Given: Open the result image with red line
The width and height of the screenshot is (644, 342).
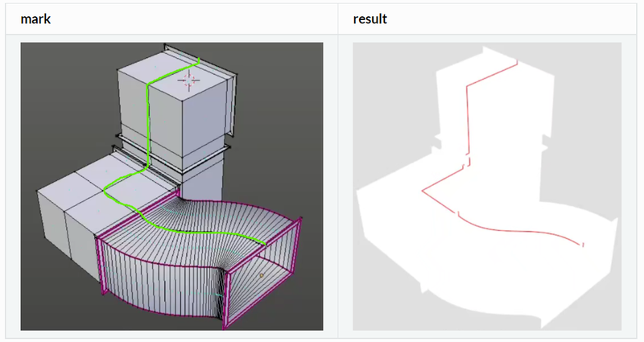Looking at the screenshot, I should click(x=487, y=186).
